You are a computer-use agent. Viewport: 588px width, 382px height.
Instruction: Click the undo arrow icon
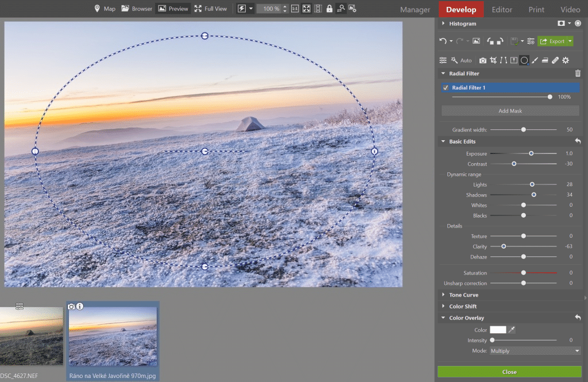(x=443, y=41)
